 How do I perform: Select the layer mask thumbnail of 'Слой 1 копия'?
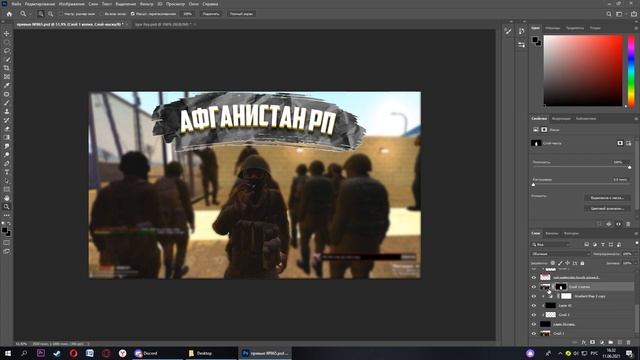pyautogui.click(x=561, y=287)
